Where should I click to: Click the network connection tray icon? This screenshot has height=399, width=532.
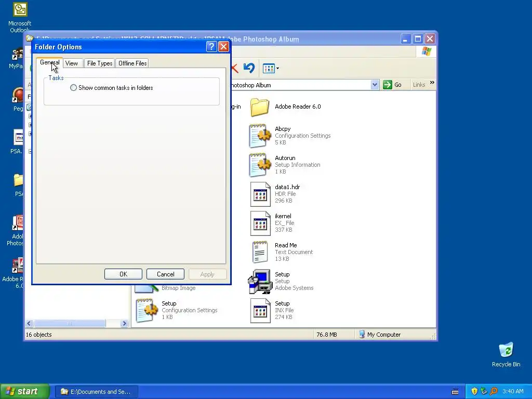pos(484,391)
